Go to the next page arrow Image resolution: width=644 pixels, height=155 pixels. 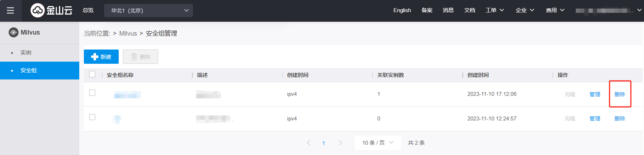tap(340, 143)
